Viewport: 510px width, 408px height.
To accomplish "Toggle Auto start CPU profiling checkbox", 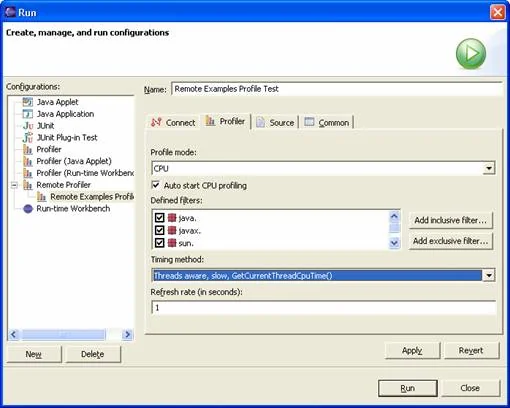I will 155,185.
